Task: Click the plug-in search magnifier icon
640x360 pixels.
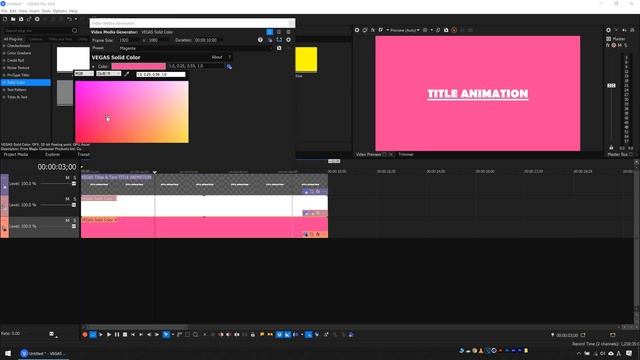Action: click(x=74, y=31)
